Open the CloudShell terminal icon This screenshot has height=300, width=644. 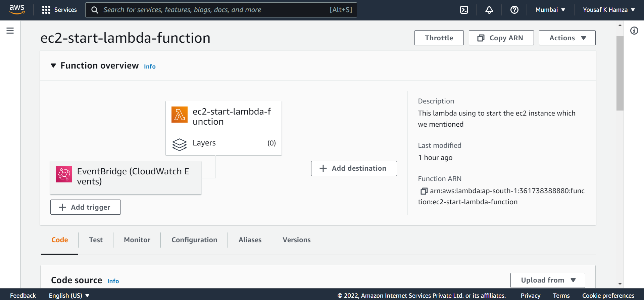pyautogui.click(x=464, y=10)
